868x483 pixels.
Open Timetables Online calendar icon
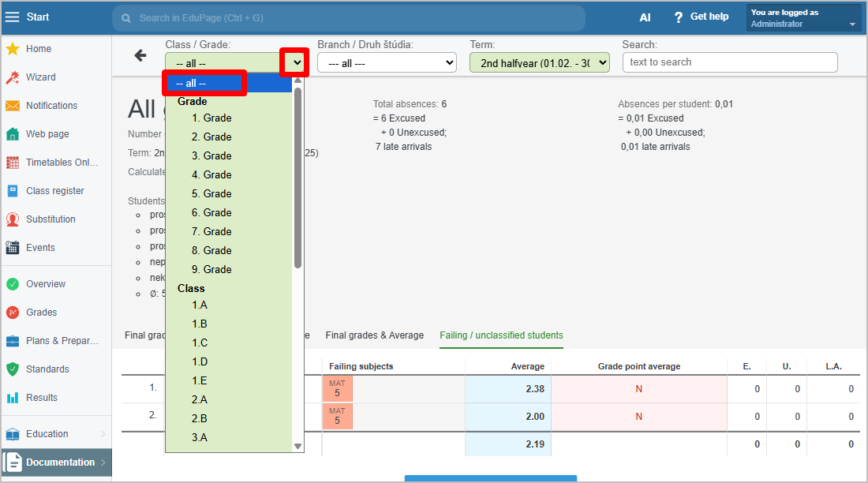pyautogui.click(x=13, y=163)
